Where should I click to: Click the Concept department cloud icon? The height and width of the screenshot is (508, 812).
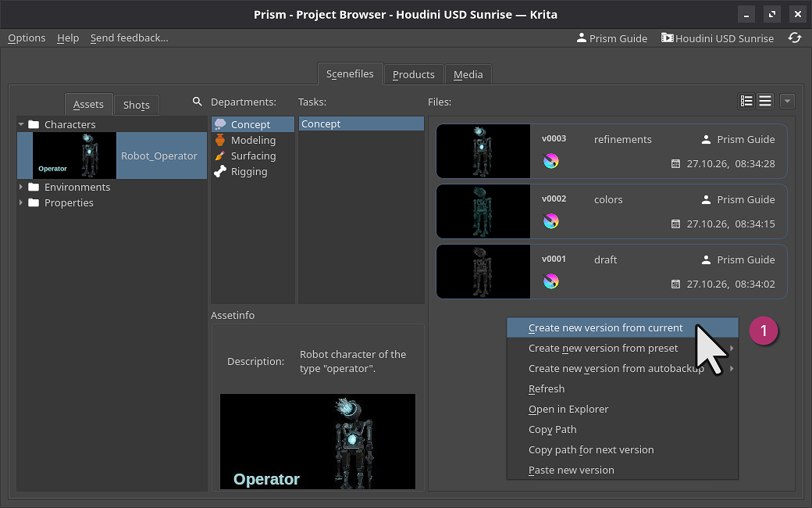point(220,124)
